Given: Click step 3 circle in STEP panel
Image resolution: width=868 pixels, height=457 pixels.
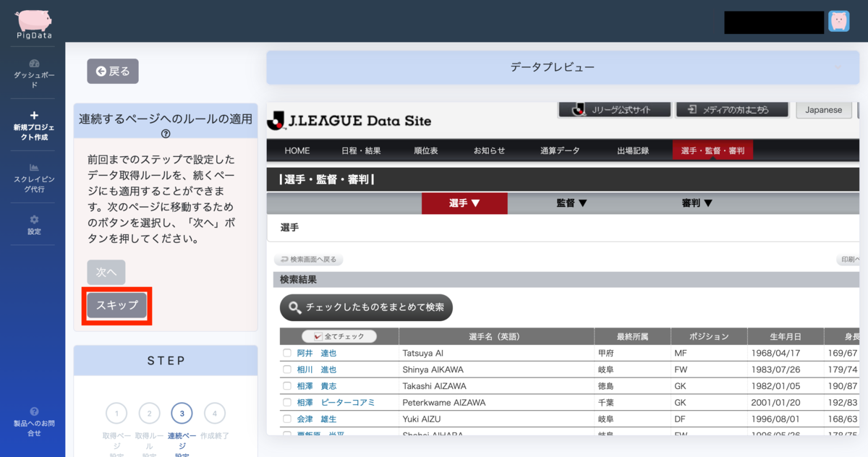Looking at the screenshot, I should (182, 414).
